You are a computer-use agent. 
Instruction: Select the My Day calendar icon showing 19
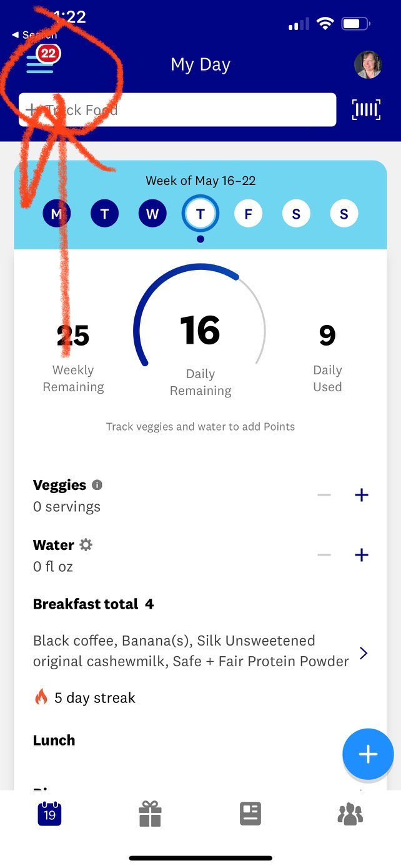[49, 813]
